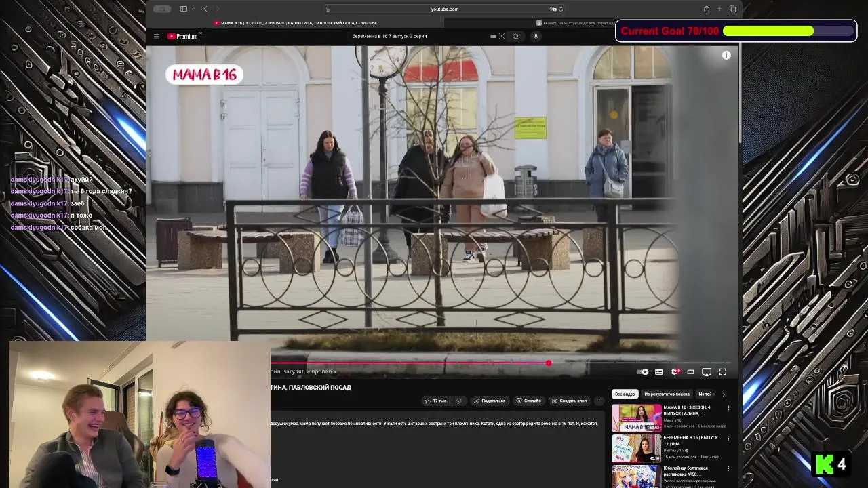The height and width of the screenshot is (488, 868).
Task: Open reader icon left of address bar
Action: 328,9
